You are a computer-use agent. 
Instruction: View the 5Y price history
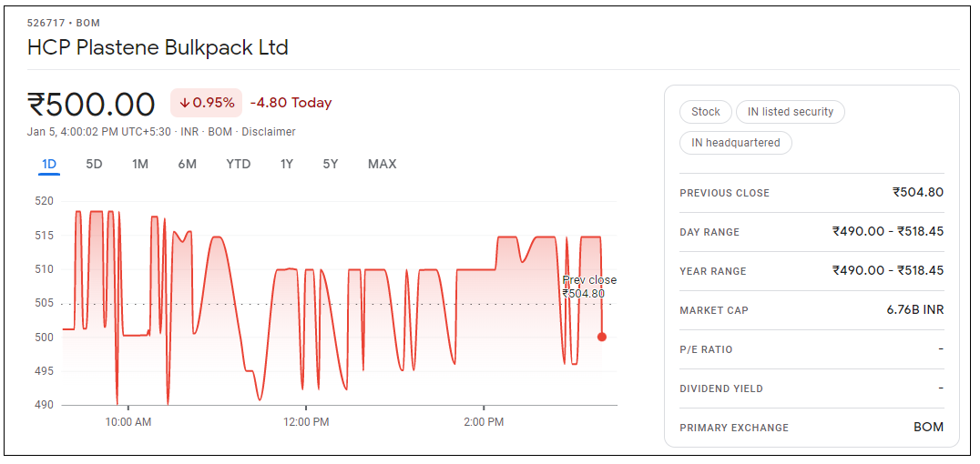pos(331,165)
